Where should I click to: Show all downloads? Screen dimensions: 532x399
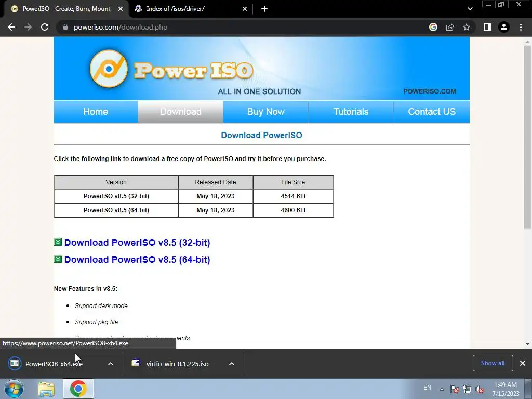click(x=493, y=363)
